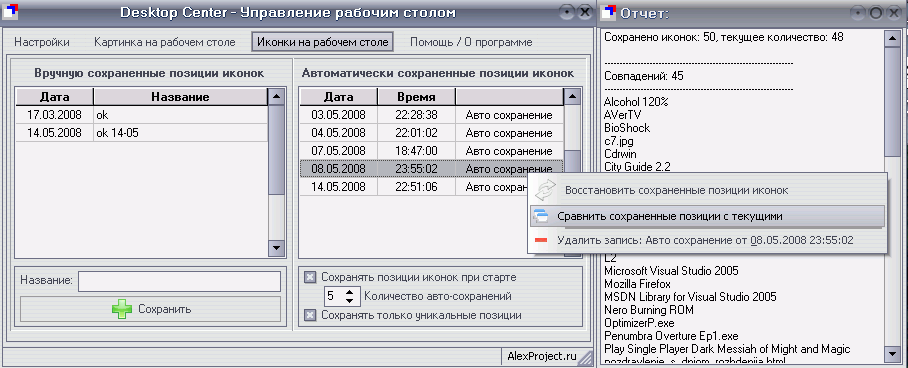Close the Desktop Center window

click(584, 12)
